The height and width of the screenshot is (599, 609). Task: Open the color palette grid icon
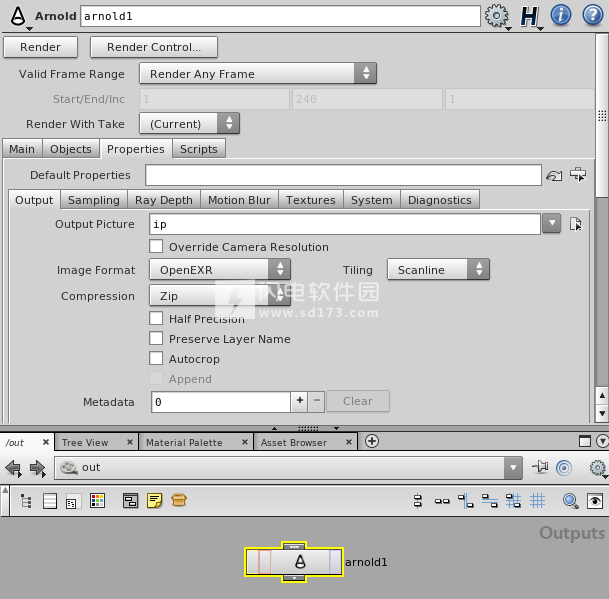[97, 501]
